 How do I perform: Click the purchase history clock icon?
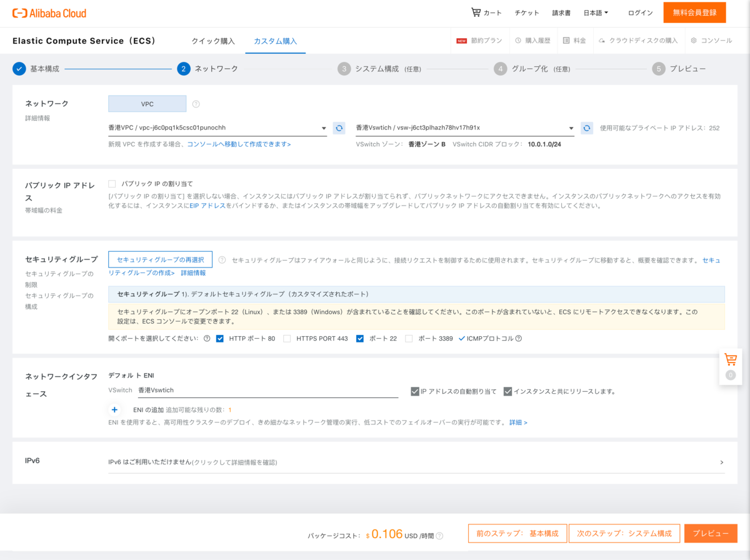pos(518,41)
